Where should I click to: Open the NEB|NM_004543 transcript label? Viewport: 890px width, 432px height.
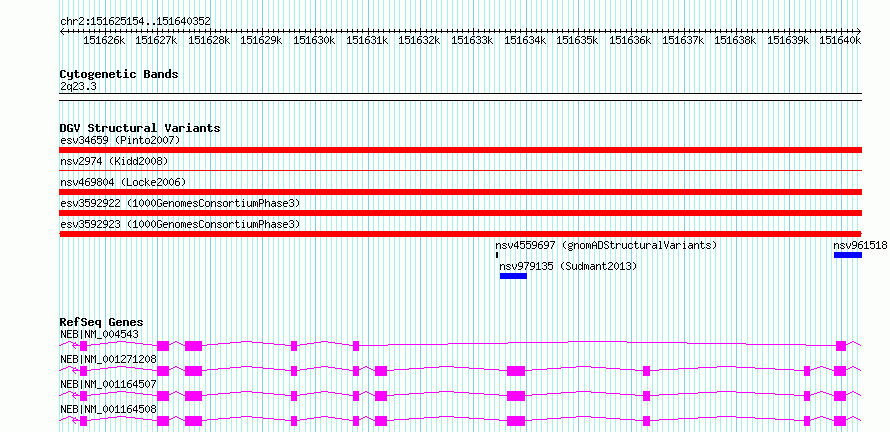click(x=99, y=334)
